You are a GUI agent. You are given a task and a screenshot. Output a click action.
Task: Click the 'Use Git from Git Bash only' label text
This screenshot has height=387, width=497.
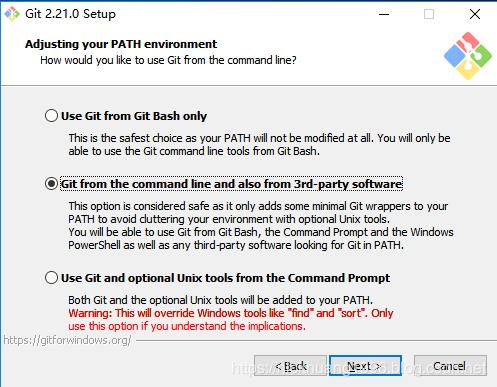coord(134,116)
